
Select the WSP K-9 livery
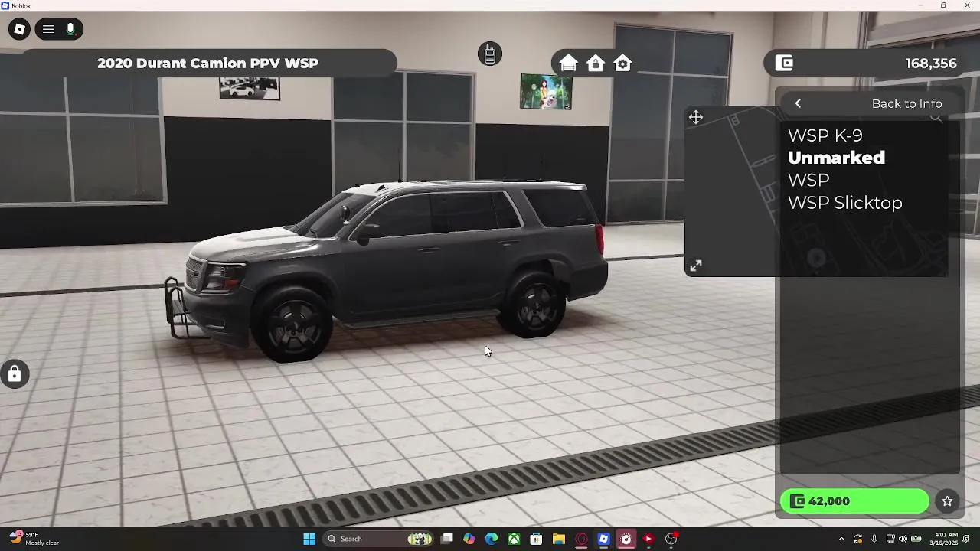(825, 135)
